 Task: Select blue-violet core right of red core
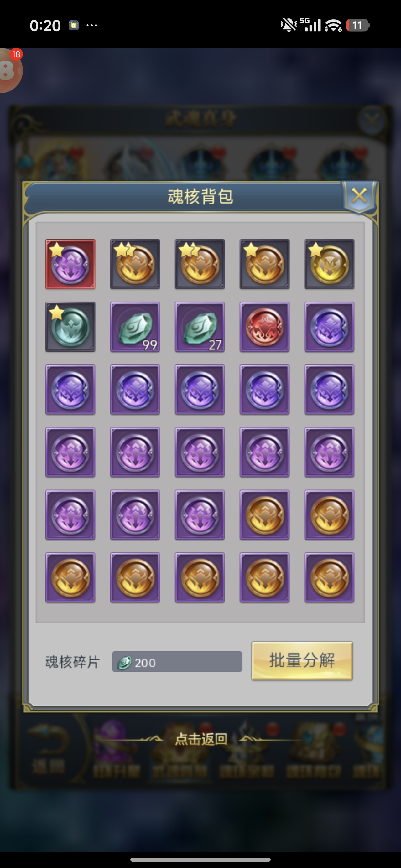pos(329,327)
